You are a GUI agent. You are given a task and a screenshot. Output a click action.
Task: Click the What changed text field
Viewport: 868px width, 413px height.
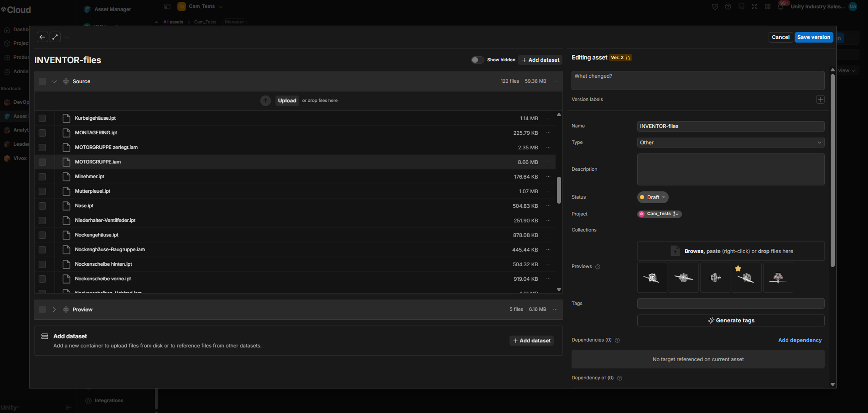698,80
